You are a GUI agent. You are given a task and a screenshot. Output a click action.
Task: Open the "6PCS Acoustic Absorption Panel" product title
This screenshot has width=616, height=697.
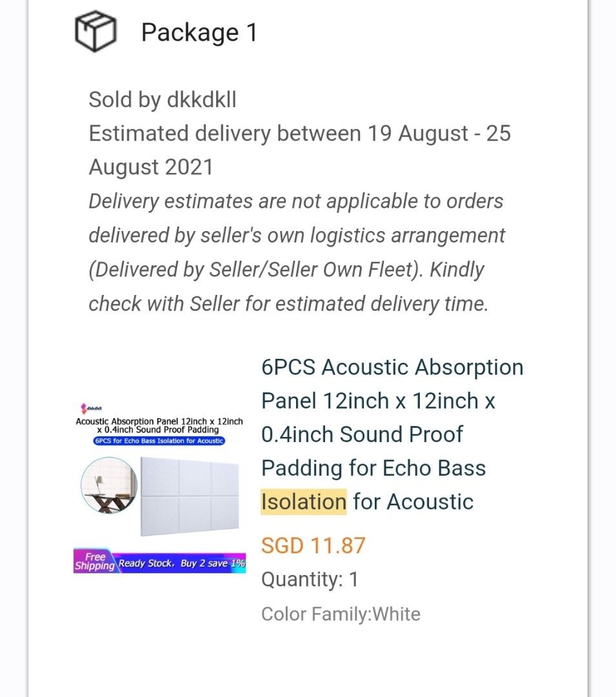392,367
